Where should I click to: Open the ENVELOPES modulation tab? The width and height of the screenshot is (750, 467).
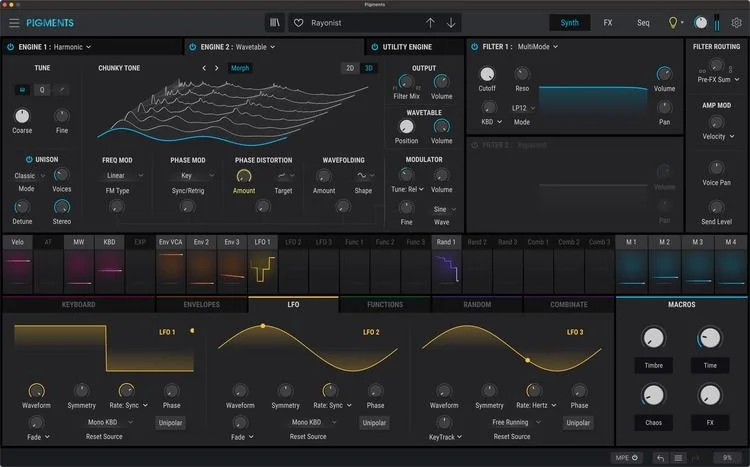[x=202, y=304]
